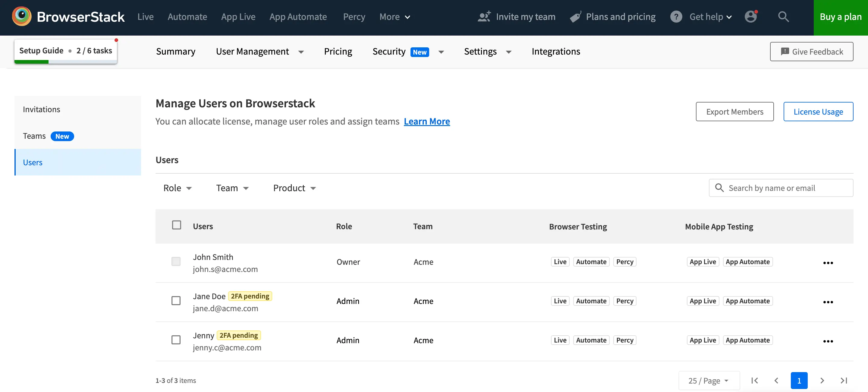Screen dimensions: 868x392
Task: Expand the Role filter dropdown
Action: pos(177,188)
